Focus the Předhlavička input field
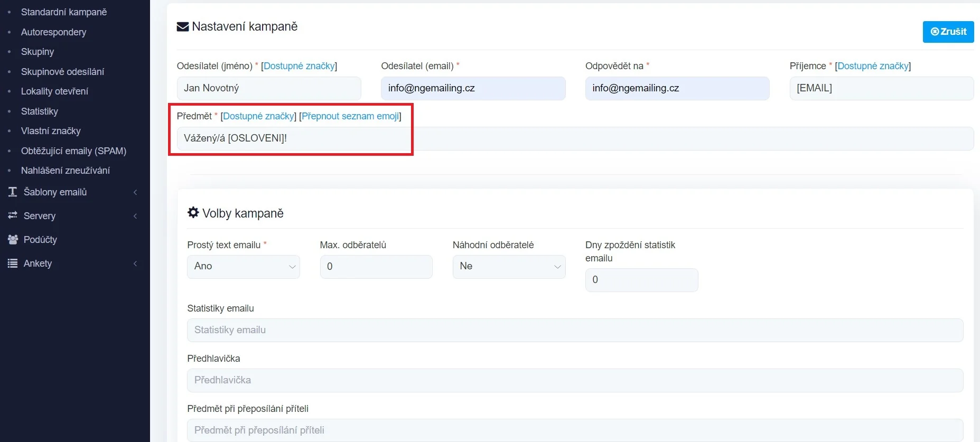Screen dimensions: 980x442 (575, 380)
